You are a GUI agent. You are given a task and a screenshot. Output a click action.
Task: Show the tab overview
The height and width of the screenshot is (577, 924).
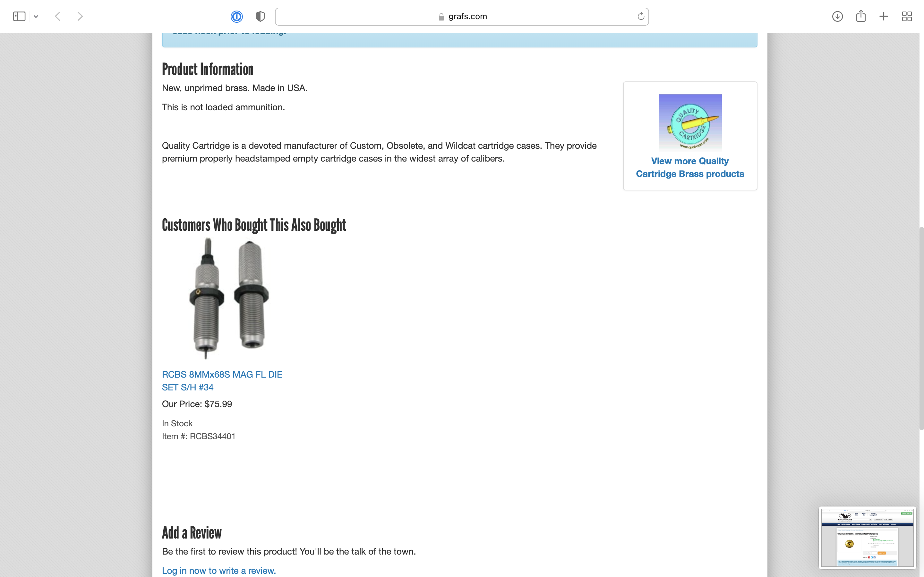[907, 16]
